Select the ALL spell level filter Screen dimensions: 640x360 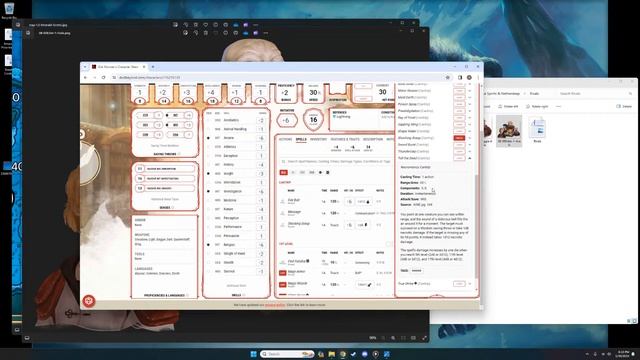(283, 173)
